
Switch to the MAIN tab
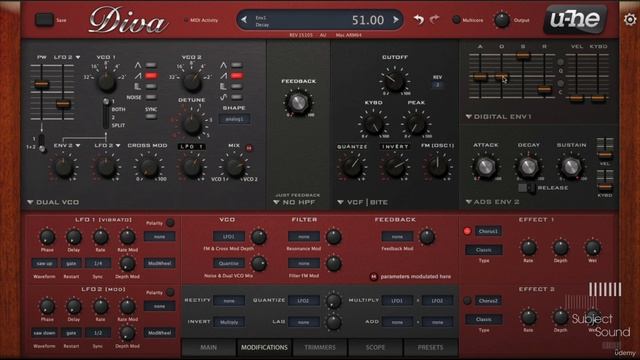point(209,347)
